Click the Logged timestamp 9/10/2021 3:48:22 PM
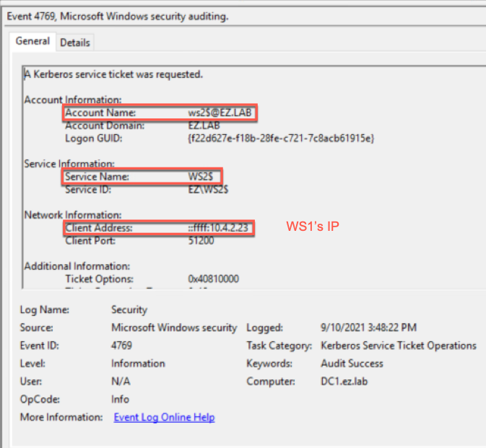Viewport: 486px width, 448px height. pos(368,328)
